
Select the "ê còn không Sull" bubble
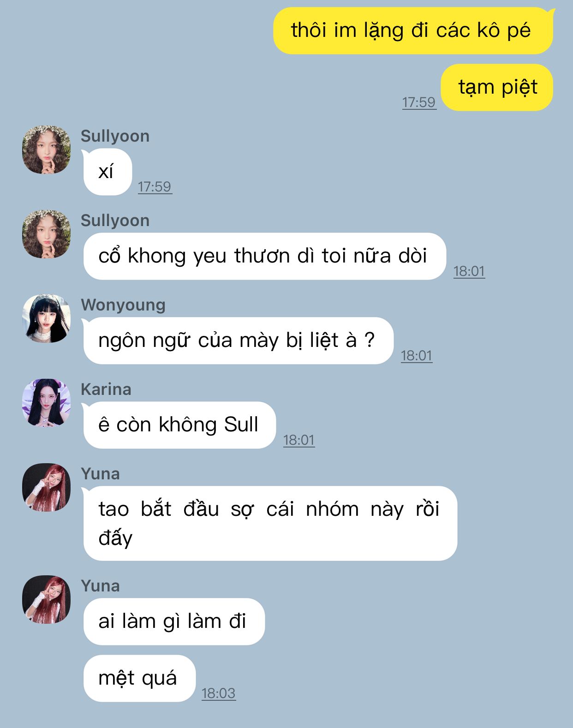[179, 425]
